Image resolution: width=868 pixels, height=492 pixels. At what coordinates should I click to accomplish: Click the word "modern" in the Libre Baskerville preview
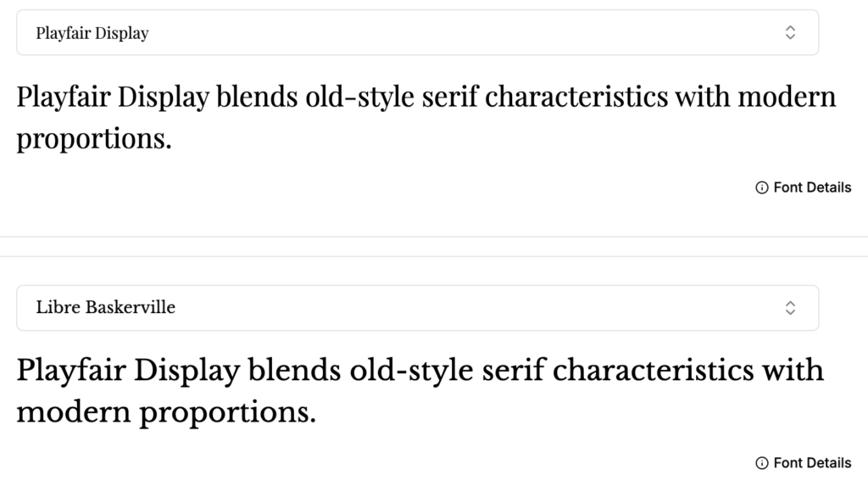(74, 413)
